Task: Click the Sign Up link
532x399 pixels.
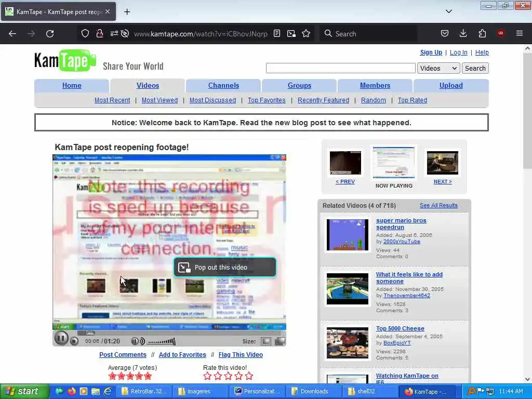Action: [x=431, y=52]
